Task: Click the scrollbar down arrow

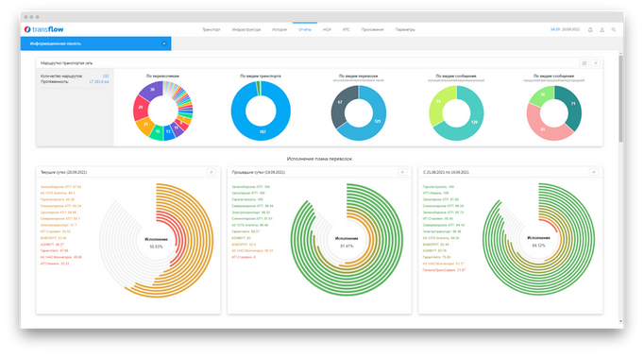Action: click(x=620, y=321)
